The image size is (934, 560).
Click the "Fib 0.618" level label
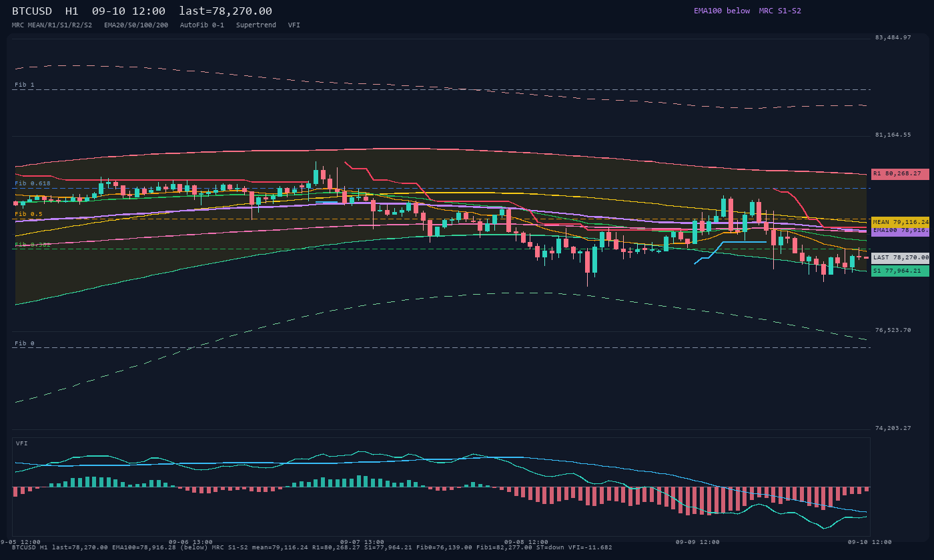tap(33, 183)
